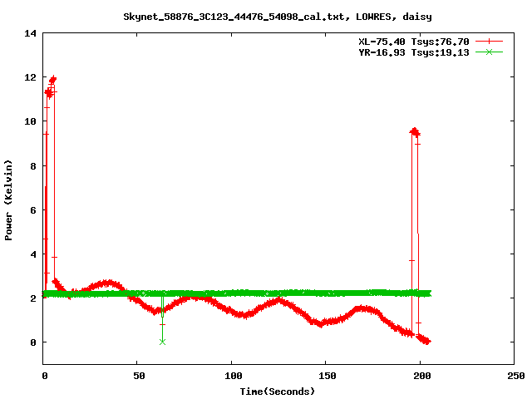The height and width of the screenshot is (399, 532).
Task: Click the y-axis tick label 10
Action: click(30, 121)
